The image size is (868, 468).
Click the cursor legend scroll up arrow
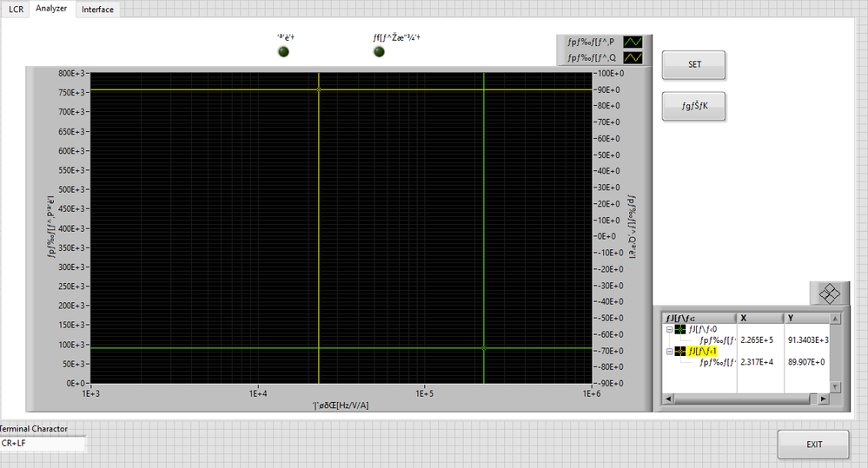pyautogui.click(x=835, y=319)
